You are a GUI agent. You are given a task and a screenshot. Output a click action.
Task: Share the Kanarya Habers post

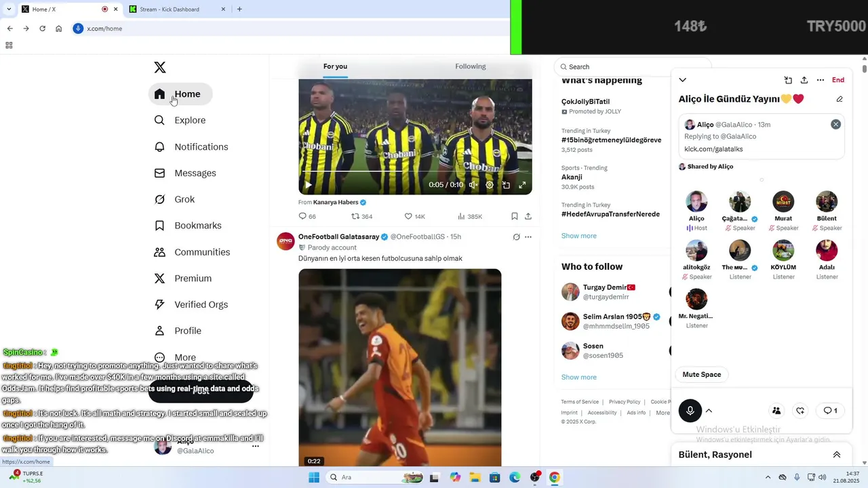pos(528,216)
